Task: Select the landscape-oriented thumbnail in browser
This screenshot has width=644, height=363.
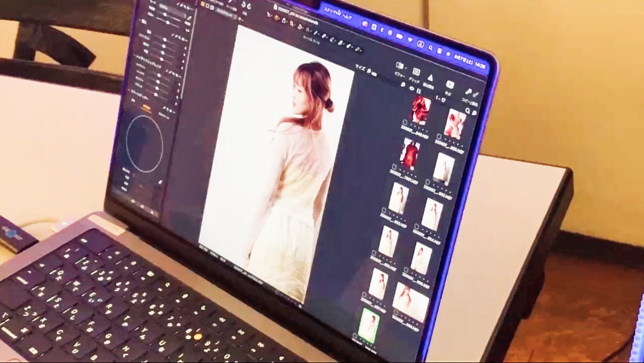Action: 410,302
